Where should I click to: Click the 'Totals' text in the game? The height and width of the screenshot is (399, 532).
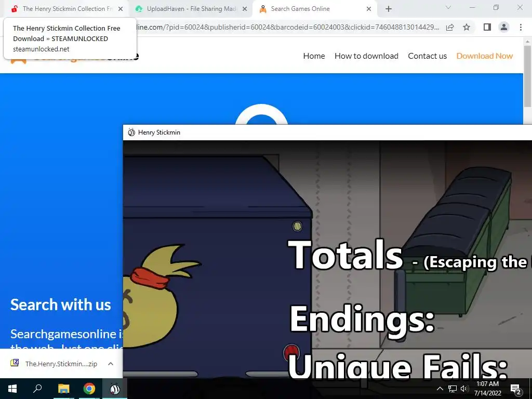pos(345,255)
